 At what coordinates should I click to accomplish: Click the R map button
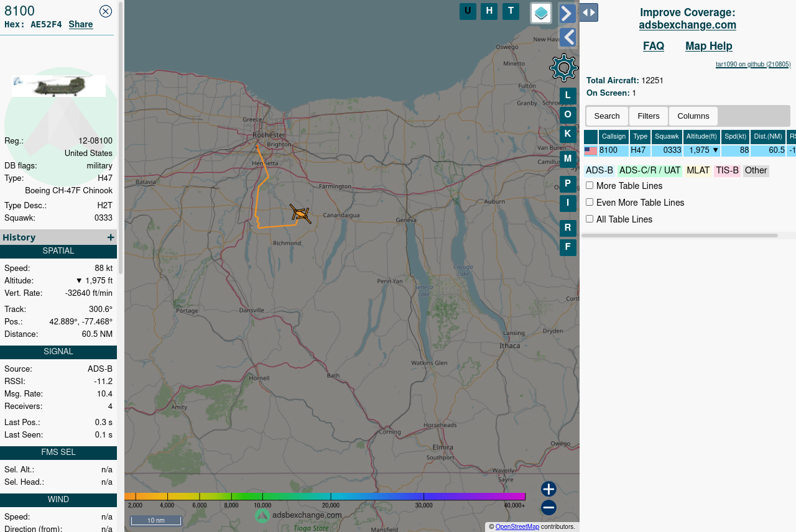tap(568, 228)
